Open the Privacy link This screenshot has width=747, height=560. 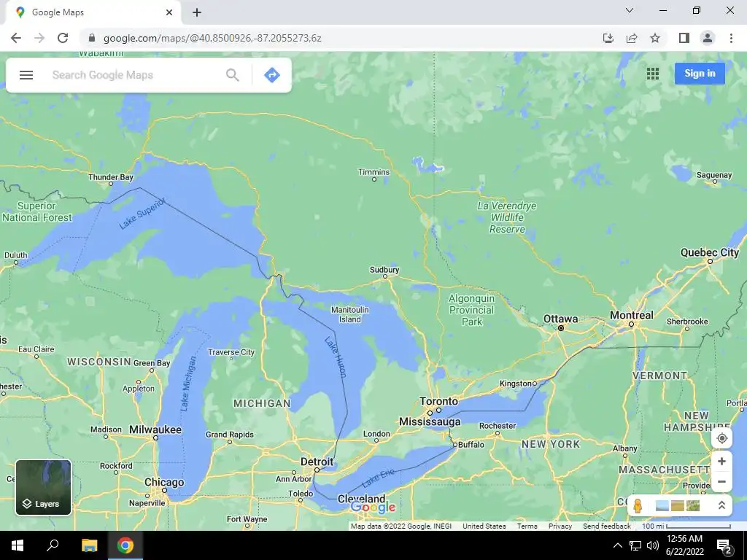(x=560, y=526)
